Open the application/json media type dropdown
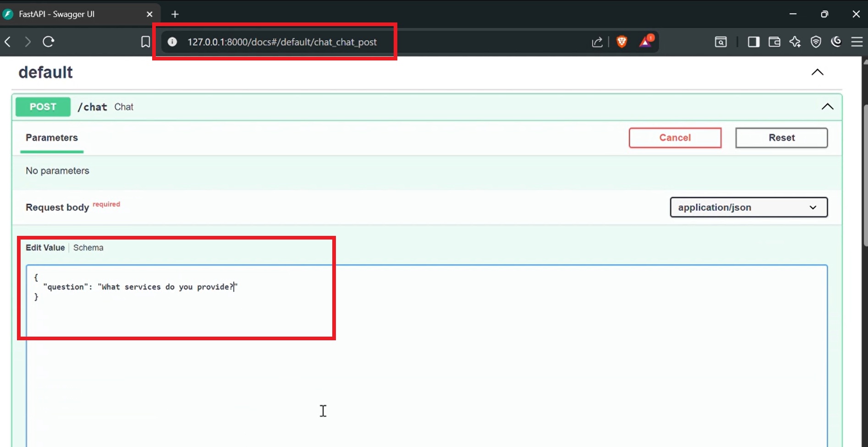 (x=748, y=207)
